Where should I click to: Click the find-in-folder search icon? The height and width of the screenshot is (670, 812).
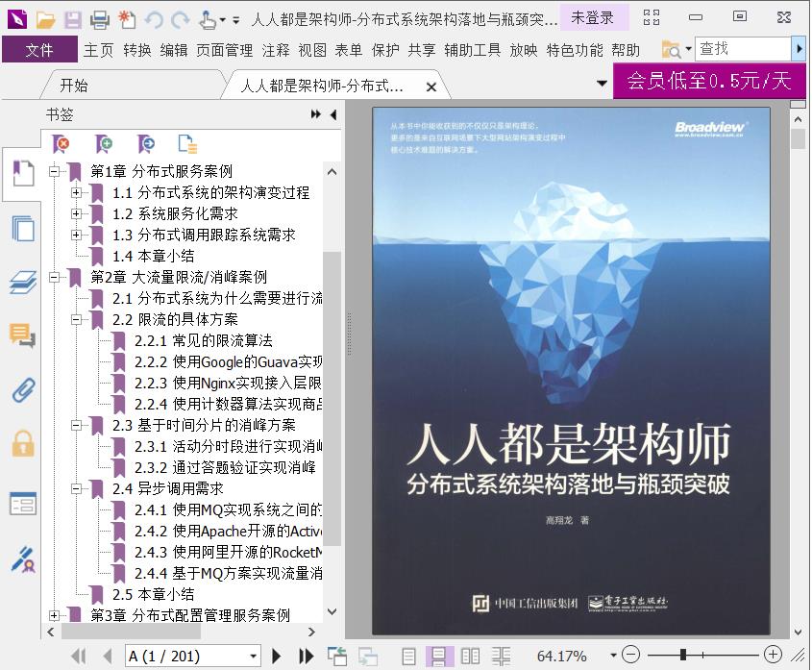point(672,50)
